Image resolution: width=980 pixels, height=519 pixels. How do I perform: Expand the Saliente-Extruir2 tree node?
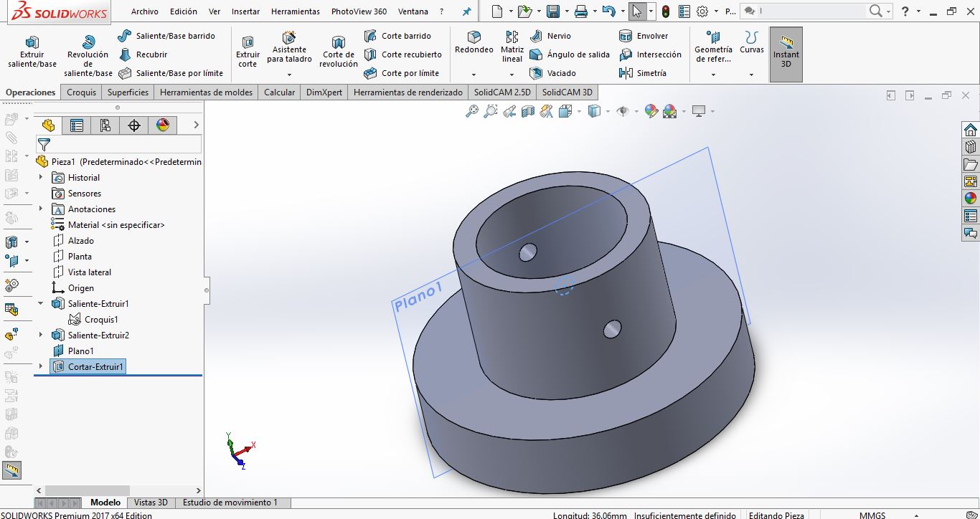(41, 335)
